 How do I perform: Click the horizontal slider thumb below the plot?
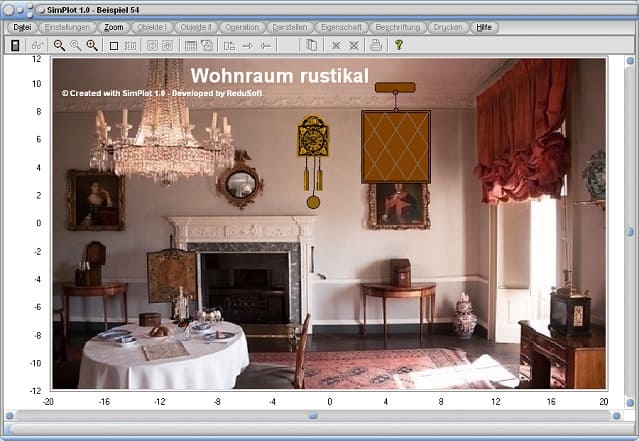click(312, 414)
